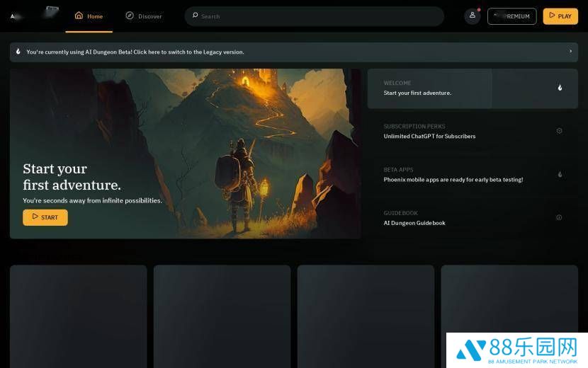The image size is (588, 368).
Task: Click the icon beside Subscription Perks
Action: (559, 131)
